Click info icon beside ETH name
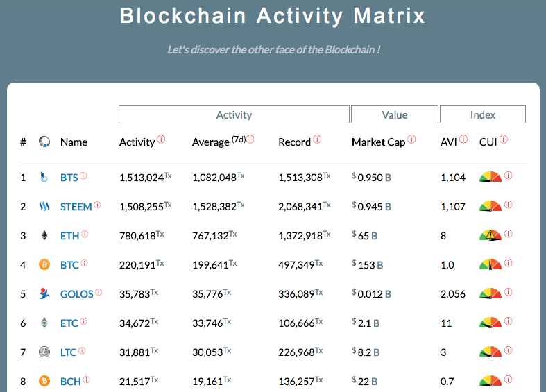This screenshot has width=546, height=392. 85,235
